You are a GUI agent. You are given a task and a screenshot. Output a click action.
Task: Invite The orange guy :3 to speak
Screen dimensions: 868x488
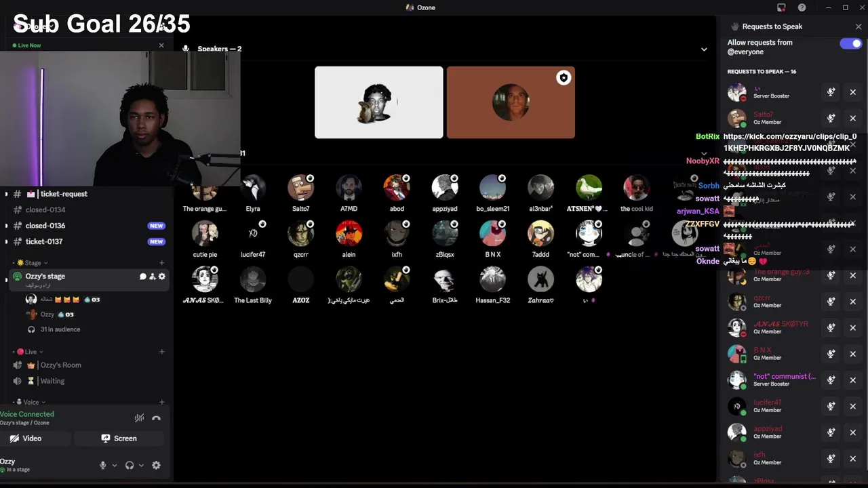(831, 275)
